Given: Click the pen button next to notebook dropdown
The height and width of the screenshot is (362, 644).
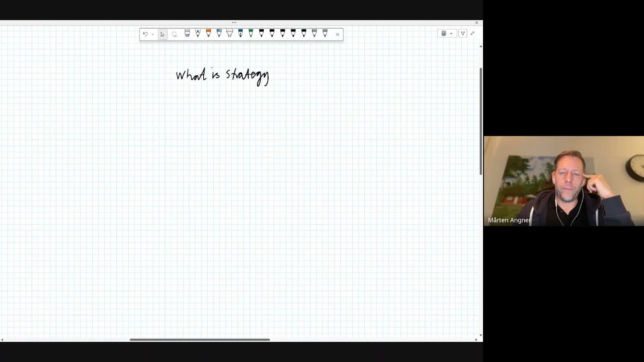Looking at the screenshot, I should coord(463,33).
